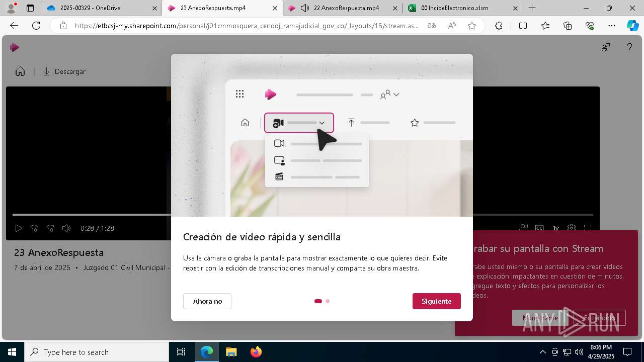The height and width of the screenshot is (362, 644).
Task: Select the first pagination dot in dialog
Action: click(x=318, y=301)
